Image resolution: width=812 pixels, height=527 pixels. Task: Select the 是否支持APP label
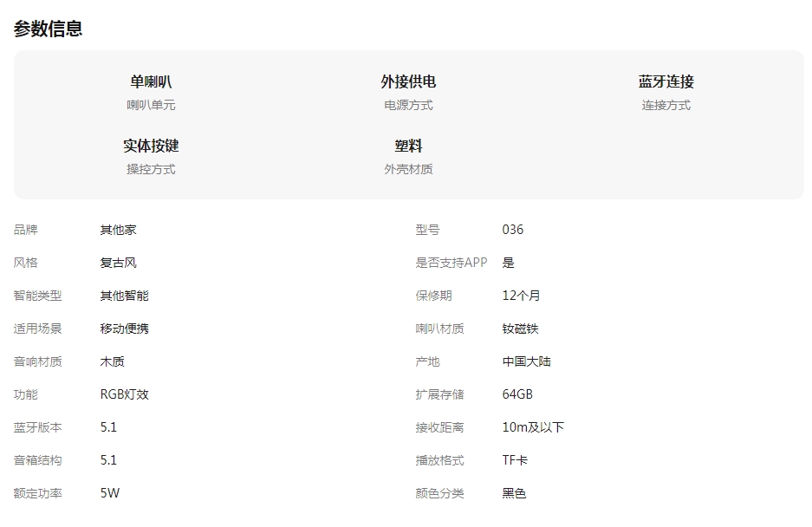point(451,263)
